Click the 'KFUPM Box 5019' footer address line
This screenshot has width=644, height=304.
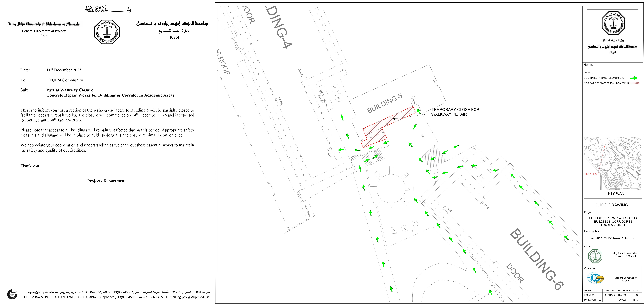[117, 297]
